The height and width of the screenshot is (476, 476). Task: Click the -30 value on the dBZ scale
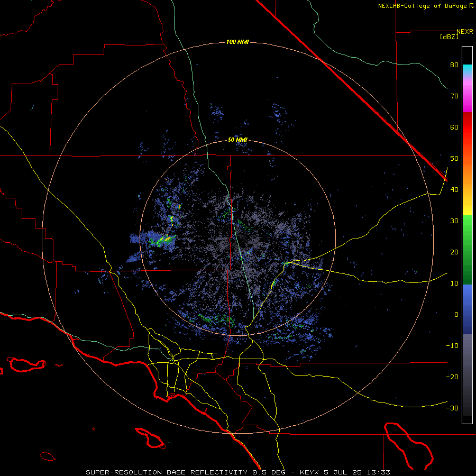pos(452,408)
